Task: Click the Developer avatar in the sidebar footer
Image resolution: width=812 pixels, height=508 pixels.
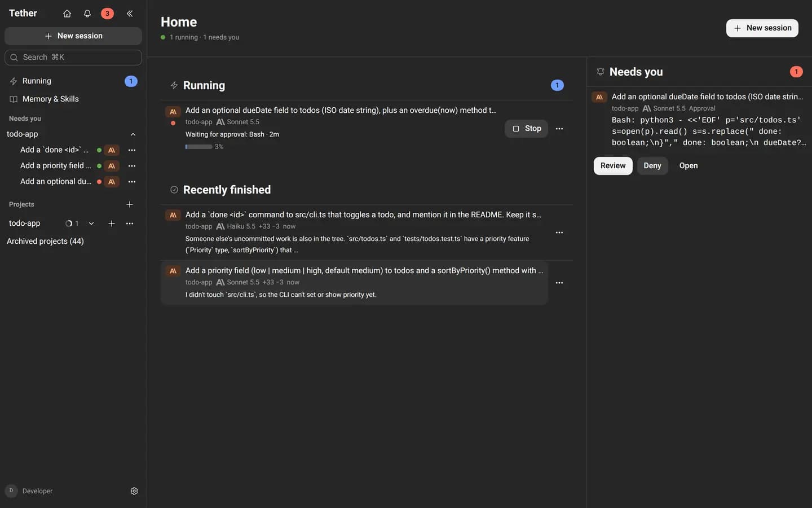Action: [x=11, y=491]
